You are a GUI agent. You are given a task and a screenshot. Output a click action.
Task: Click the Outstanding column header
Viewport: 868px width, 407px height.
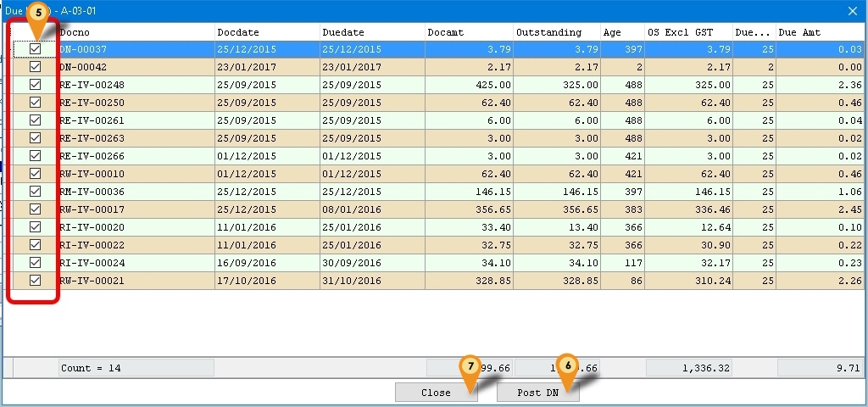[x=556, y=32]
